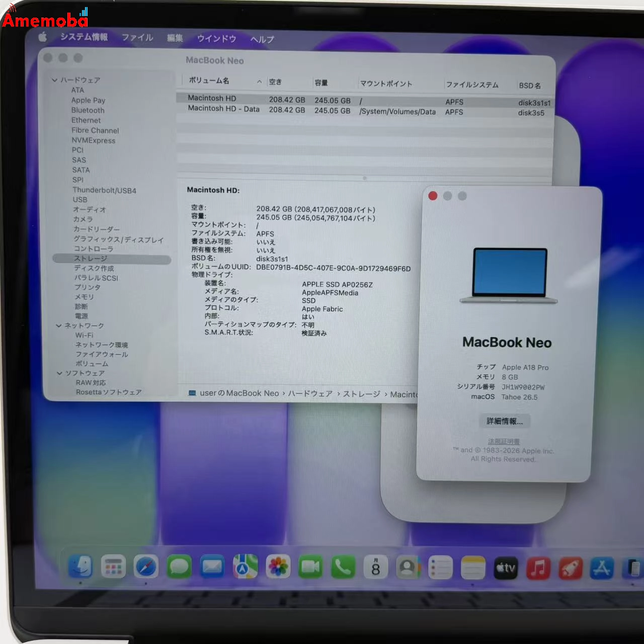Click the serial number JH1W9002PW
Screen dimensions: 644x644
523,387
